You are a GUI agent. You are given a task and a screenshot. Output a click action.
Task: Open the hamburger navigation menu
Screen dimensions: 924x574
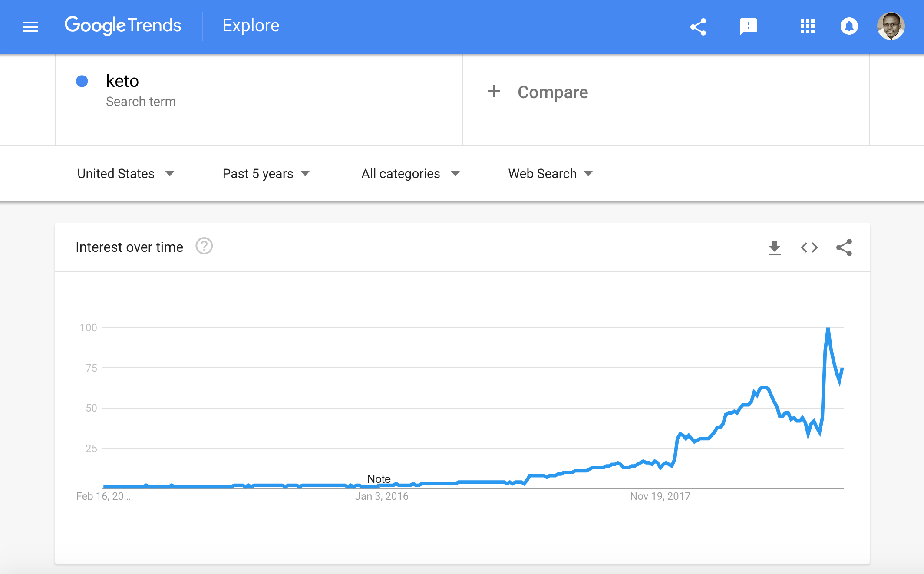click(x=30, y=27)
